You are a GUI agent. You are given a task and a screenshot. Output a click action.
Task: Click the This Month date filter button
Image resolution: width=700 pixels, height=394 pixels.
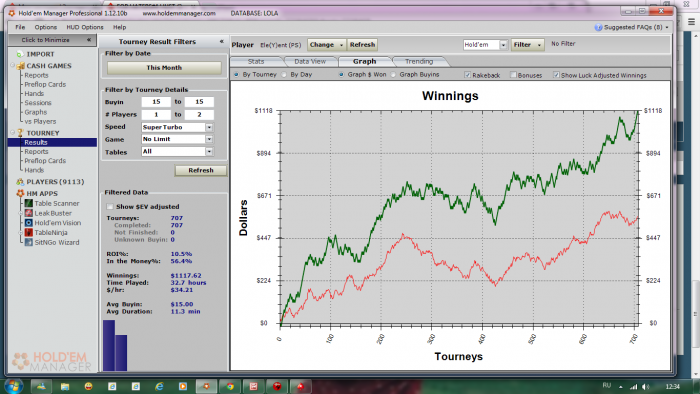[x=164, y=68]
